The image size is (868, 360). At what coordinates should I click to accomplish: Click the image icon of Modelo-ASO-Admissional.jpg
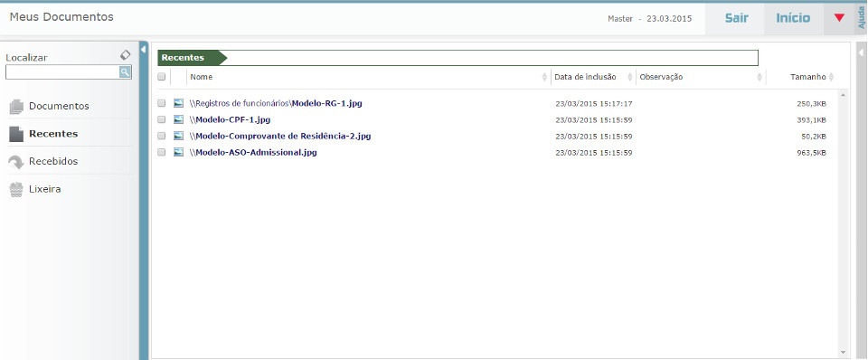pyautogui.click(x=178, y=152)
